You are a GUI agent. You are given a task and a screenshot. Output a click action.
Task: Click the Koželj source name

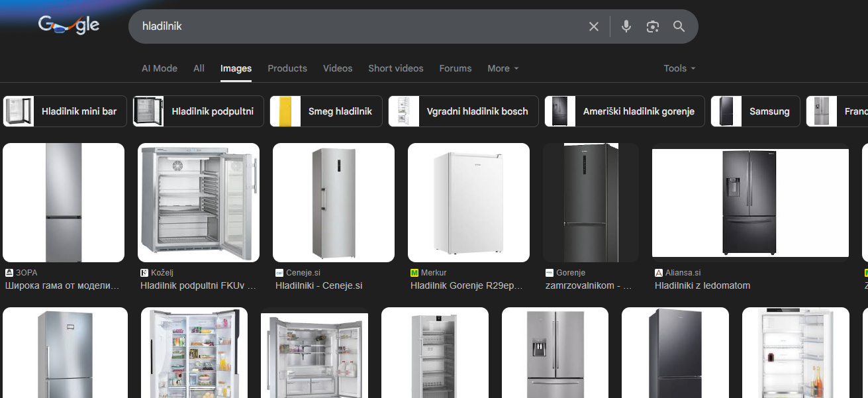(162, 273)
